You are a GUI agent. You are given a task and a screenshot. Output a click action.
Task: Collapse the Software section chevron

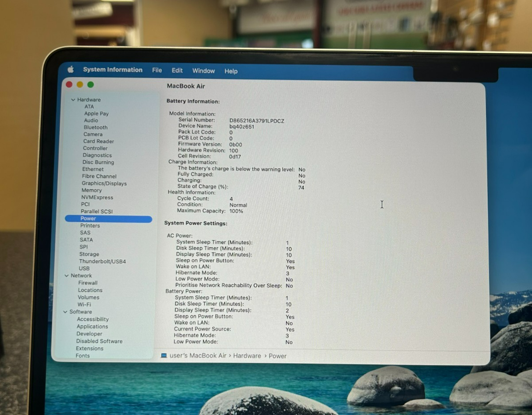[x=65, y=312]
